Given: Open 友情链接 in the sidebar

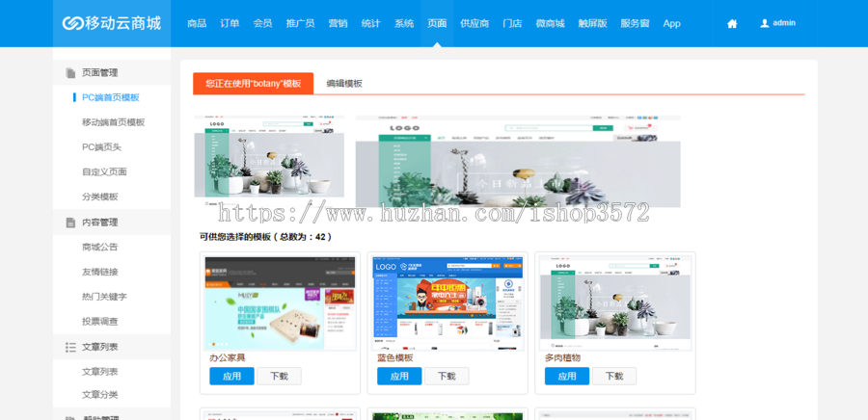Looking at the screenshot, I should point(100,272).
